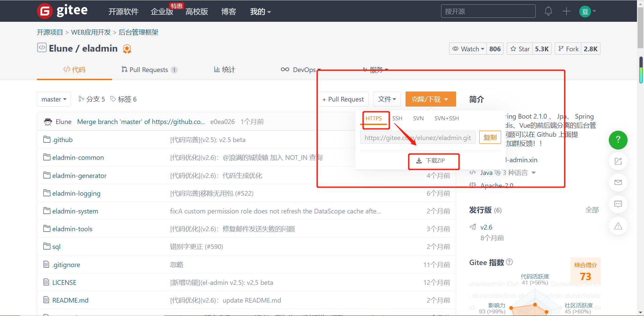Select the SVN clone tab
This screenshot has height=316, width=644.
[x=418, y=118]
